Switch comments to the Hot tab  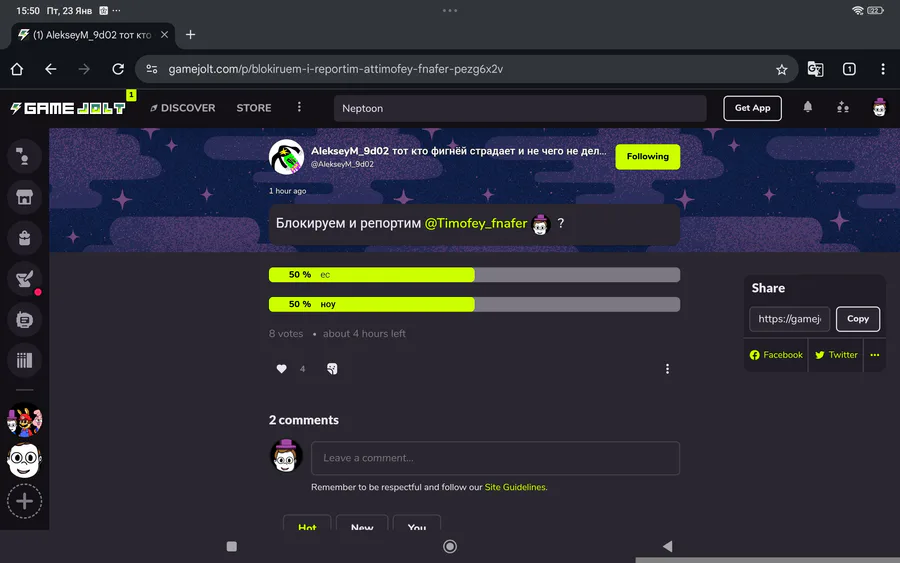[x=307, y=525]
